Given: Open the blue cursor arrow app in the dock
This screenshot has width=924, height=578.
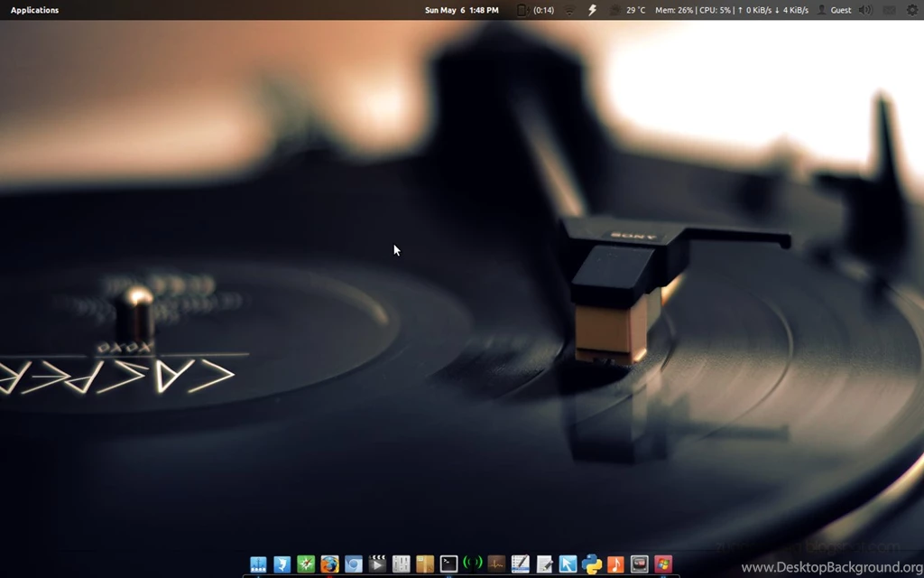Looking at the screenshot, I should click(x=568, y=564).
